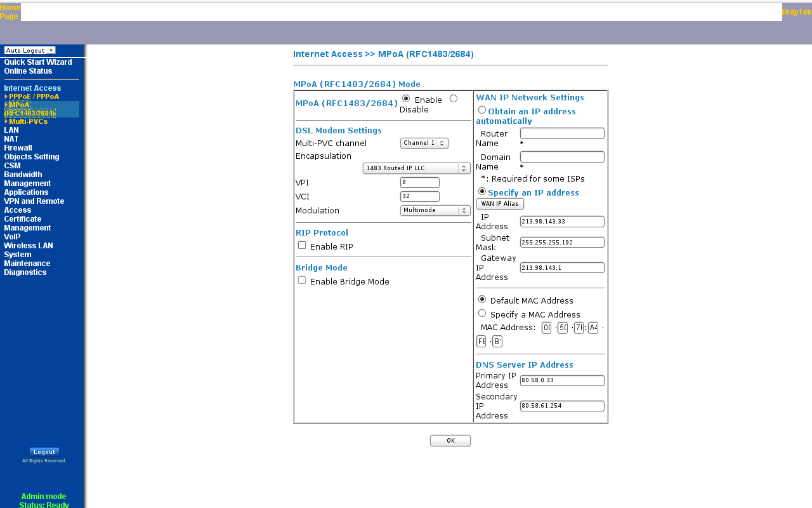Click the Multi-PVCs arrow bullet icon

pyautogui.click(x=6, y=121)
